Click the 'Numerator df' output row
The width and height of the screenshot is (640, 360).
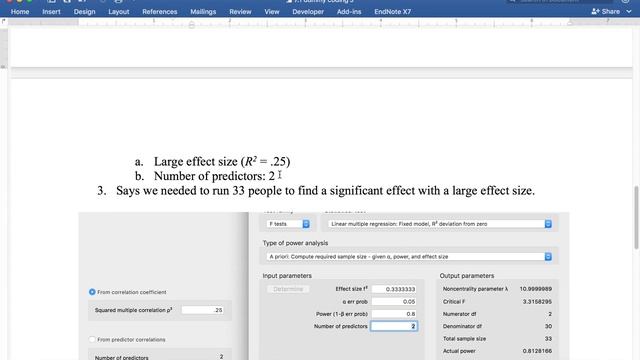tap(497, 314)
